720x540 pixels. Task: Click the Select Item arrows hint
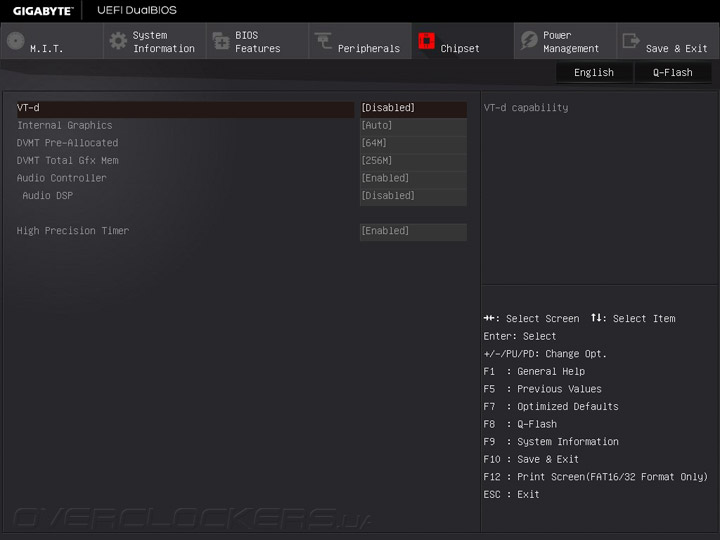(633, 319)
